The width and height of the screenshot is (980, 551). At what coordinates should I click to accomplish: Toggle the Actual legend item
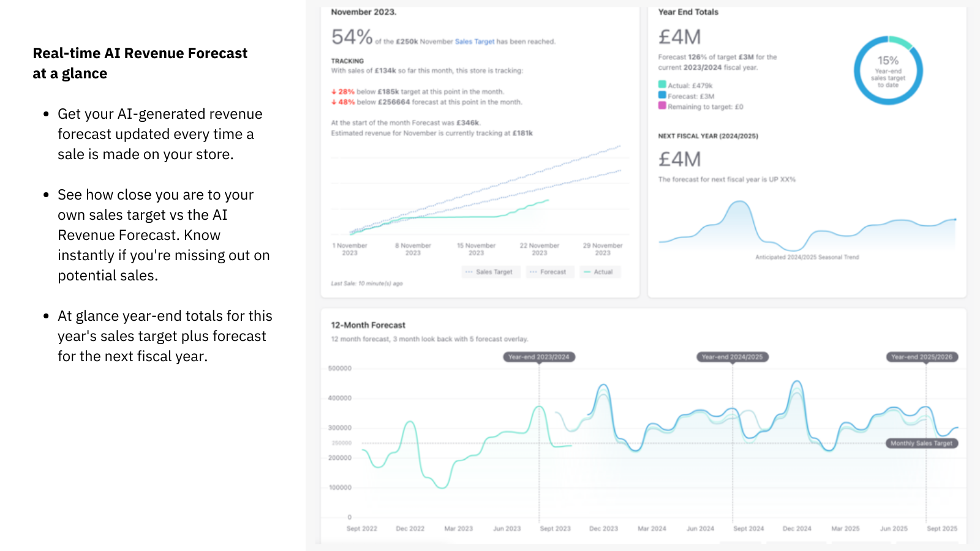point(600,272)
